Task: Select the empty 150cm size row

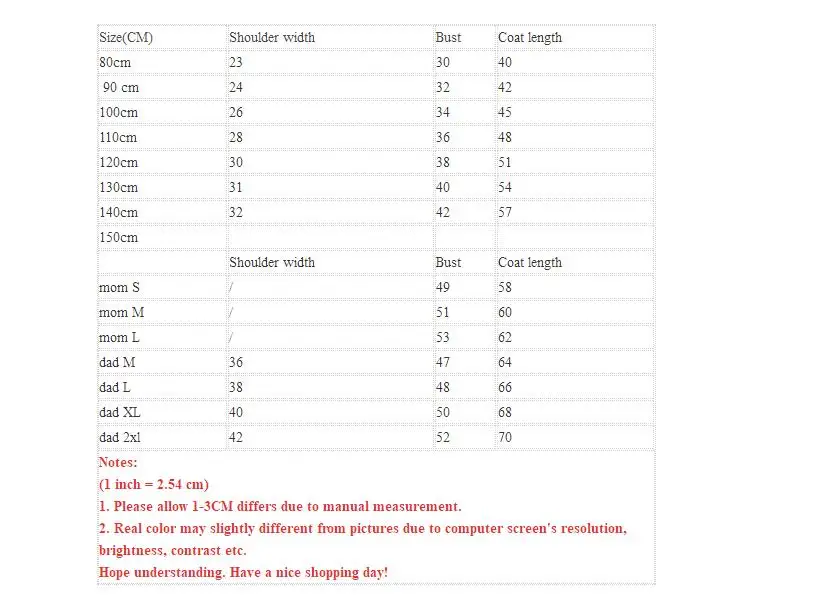Action: click(375, 238)
